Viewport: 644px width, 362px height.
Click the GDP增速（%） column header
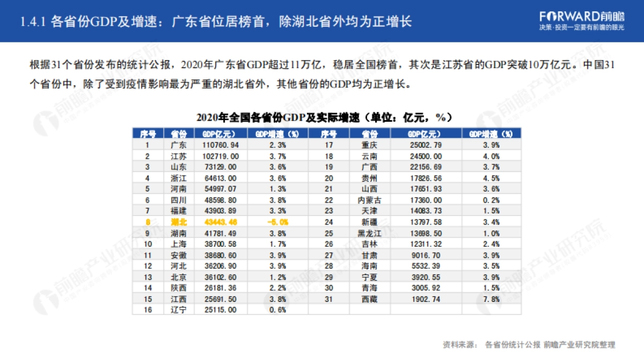click(x=279, y=133)
